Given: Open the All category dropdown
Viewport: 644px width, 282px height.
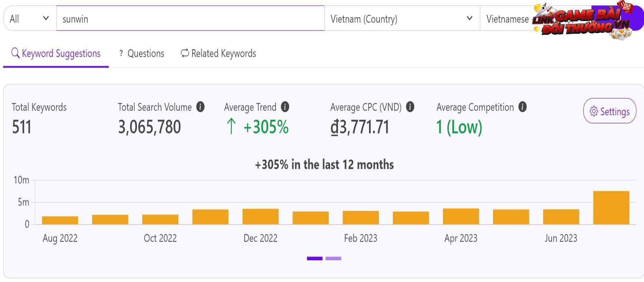Looking at the screenshot, I should tap(30, 18).
